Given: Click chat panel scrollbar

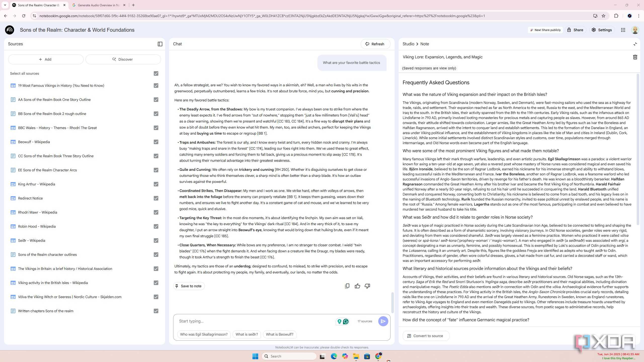Looking at the screenshot, I should pyautogui.click(x=392, y=303).
